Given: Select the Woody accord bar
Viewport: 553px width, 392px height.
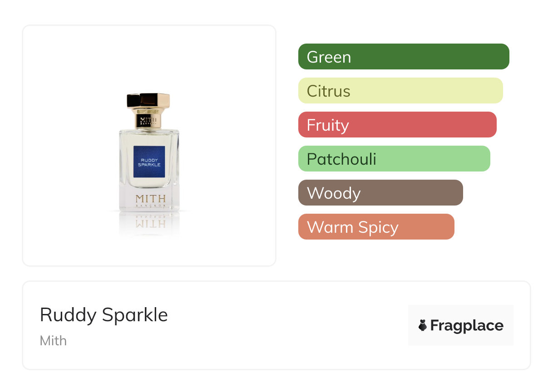Looking at the screenshot, I should [x=380, y=193].
